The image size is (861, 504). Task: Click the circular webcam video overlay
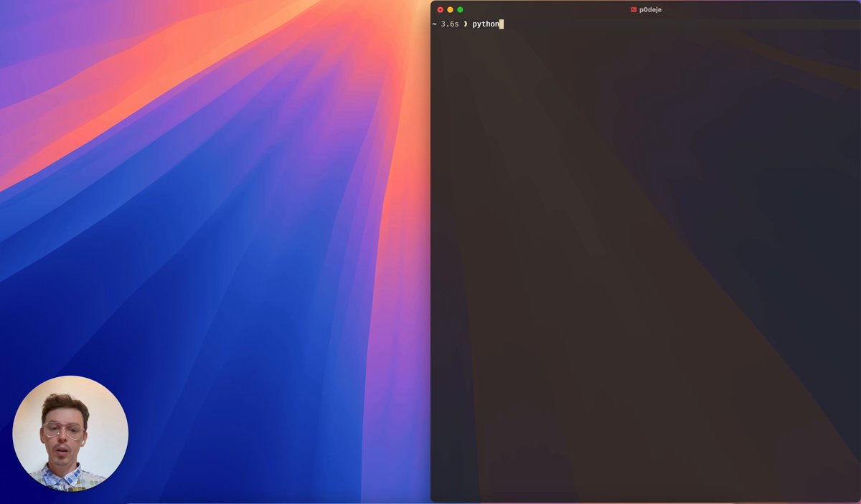(70, 433)
